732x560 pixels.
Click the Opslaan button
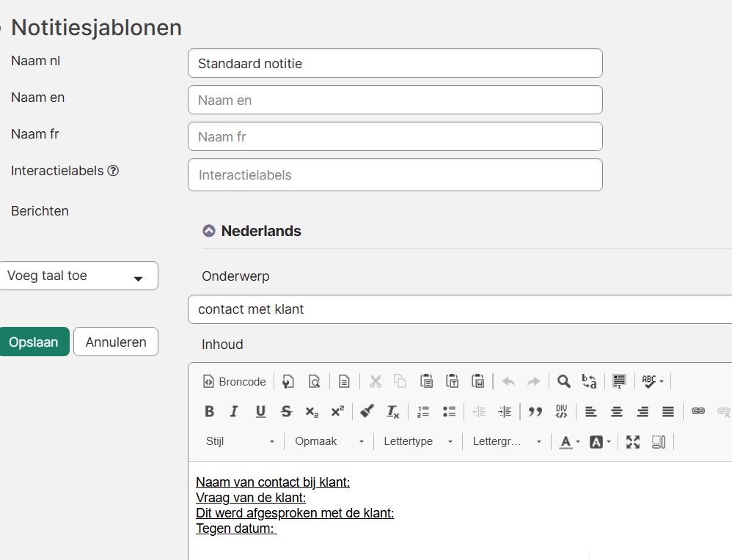point(34,342)
